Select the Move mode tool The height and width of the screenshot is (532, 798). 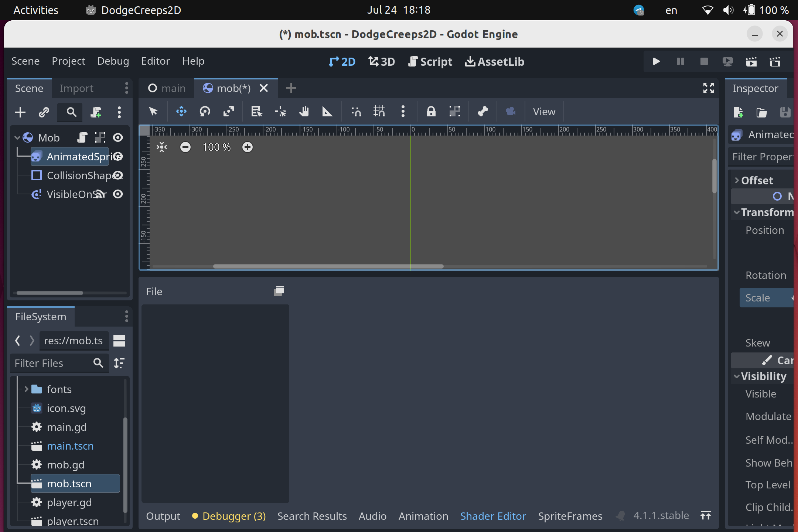pyautogui.click(x=181, y=112)
